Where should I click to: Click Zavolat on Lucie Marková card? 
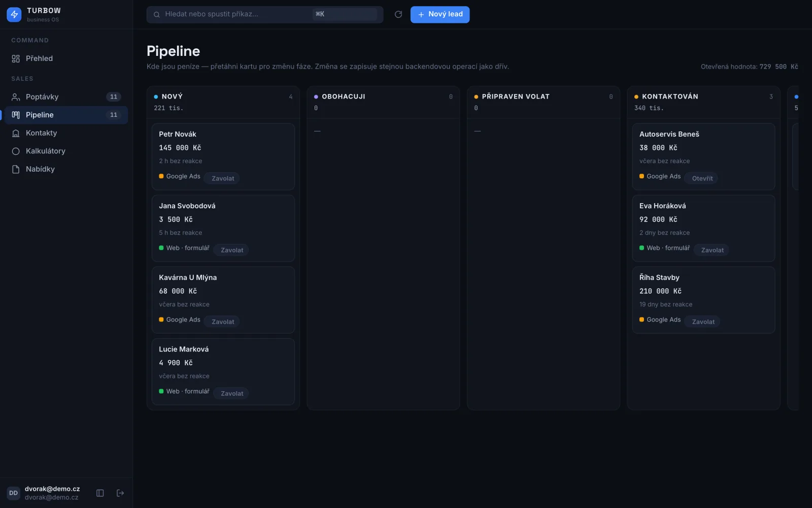point(232,393)
